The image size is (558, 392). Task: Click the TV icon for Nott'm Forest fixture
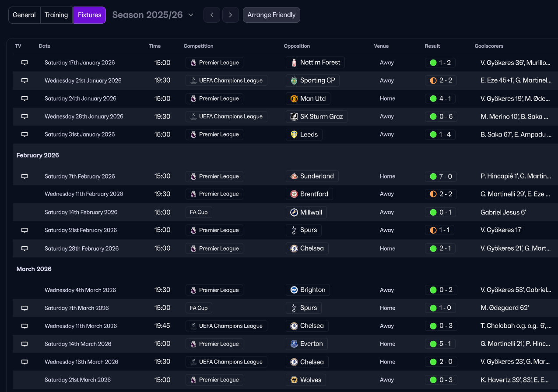25,63
